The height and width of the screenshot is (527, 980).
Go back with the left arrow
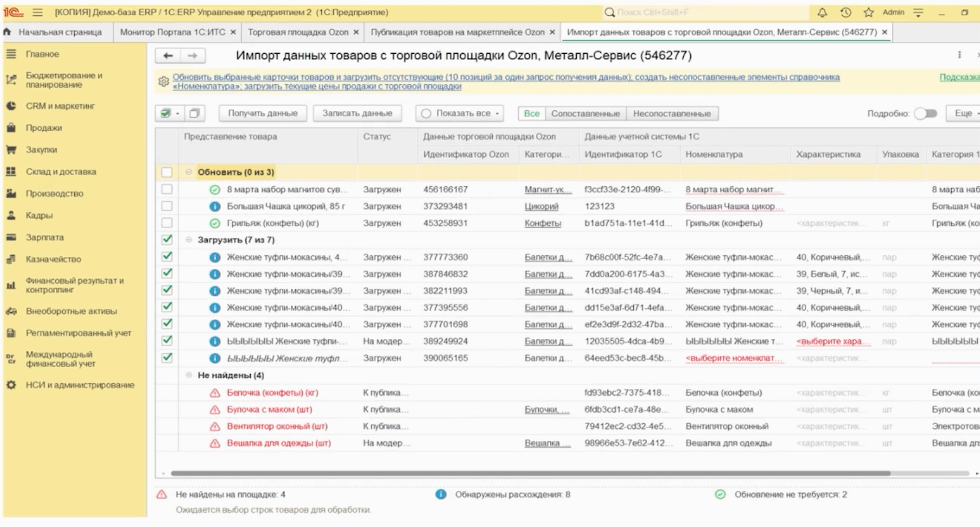pyautogui.click(x=168, y=55)
